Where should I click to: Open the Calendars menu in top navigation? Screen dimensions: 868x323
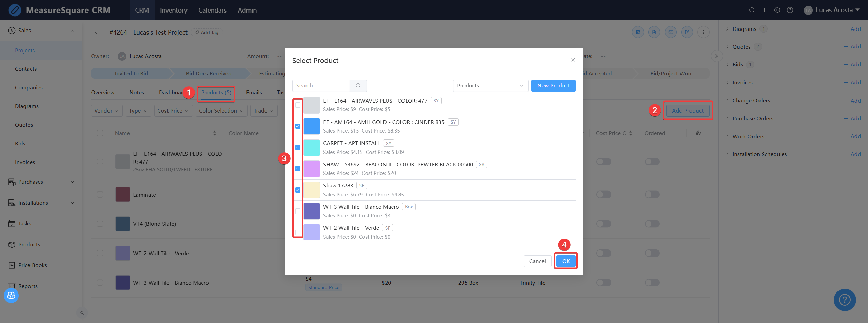(x=213, y=10)
